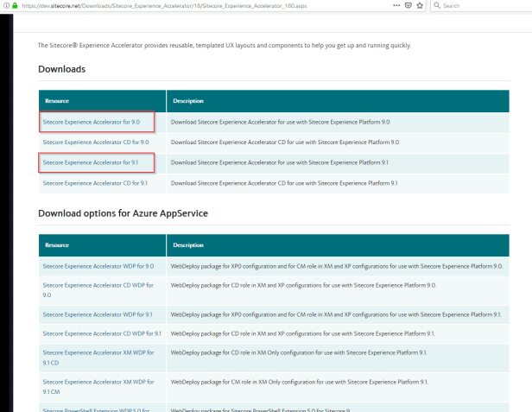Save page to Pocket icon
The image size is (532, 412).
click(x=407, y=5)
